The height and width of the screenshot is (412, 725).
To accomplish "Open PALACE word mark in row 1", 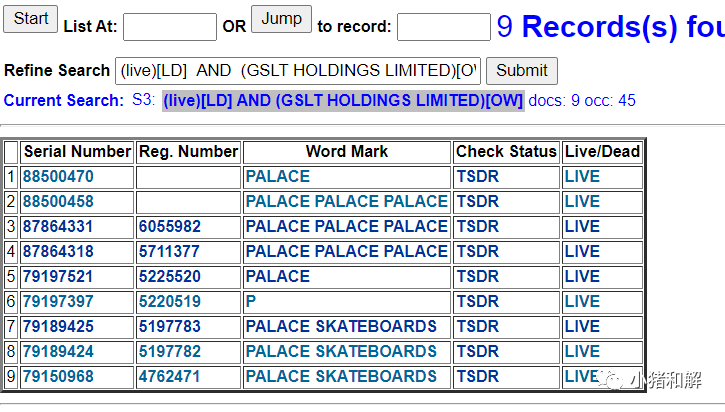I will pyautogui.click(x=278, y=177).
